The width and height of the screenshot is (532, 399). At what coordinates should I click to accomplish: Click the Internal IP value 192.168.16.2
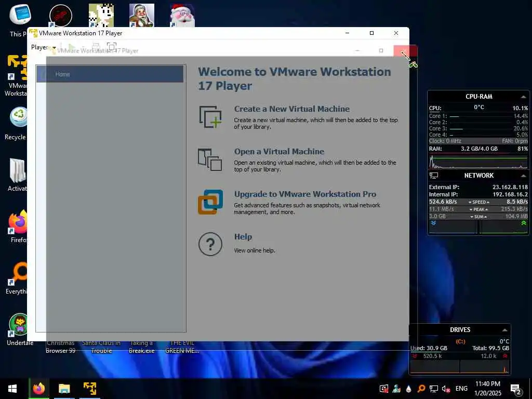pos(510,194)
